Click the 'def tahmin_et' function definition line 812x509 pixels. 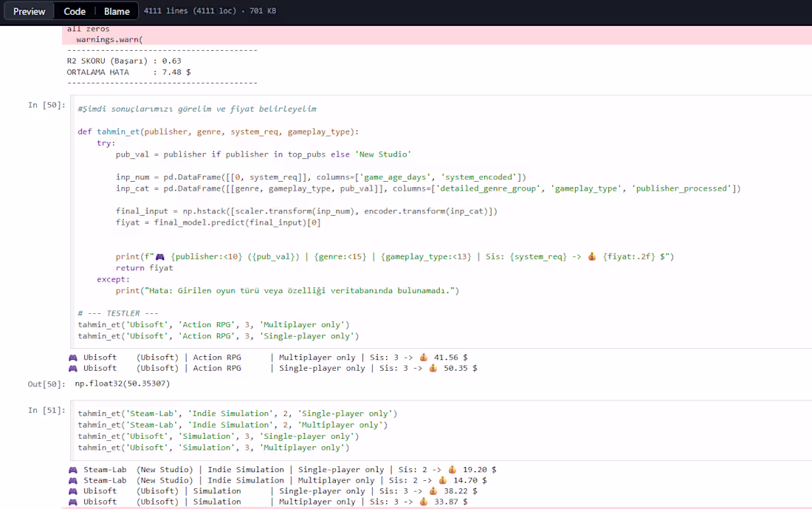tap(218, 131)
